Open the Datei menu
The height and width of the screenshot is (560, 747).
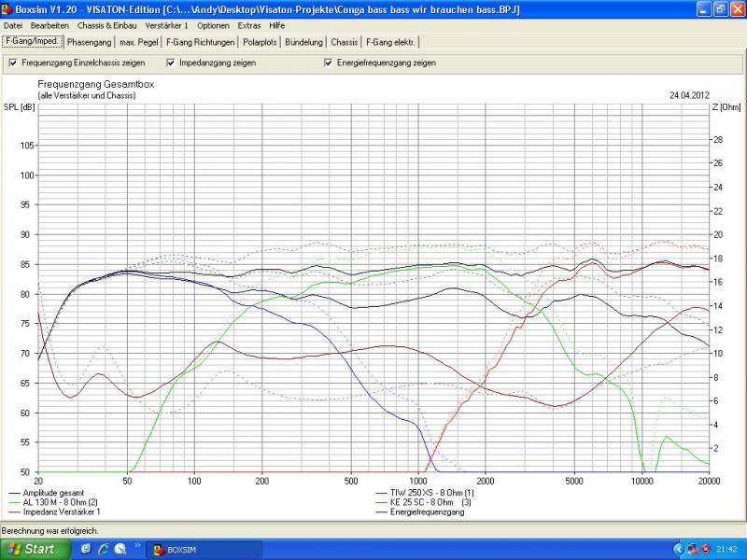pos(13,25)
